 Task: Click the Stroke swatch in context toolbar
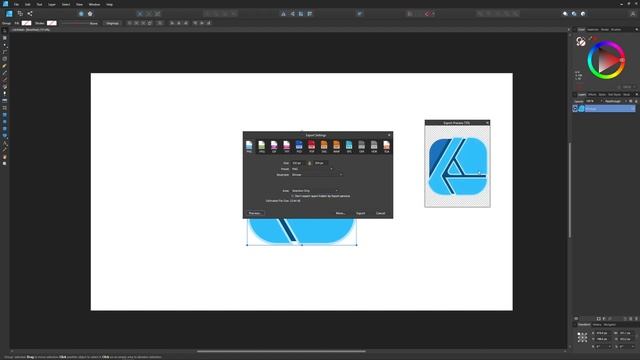coord(51,23)
